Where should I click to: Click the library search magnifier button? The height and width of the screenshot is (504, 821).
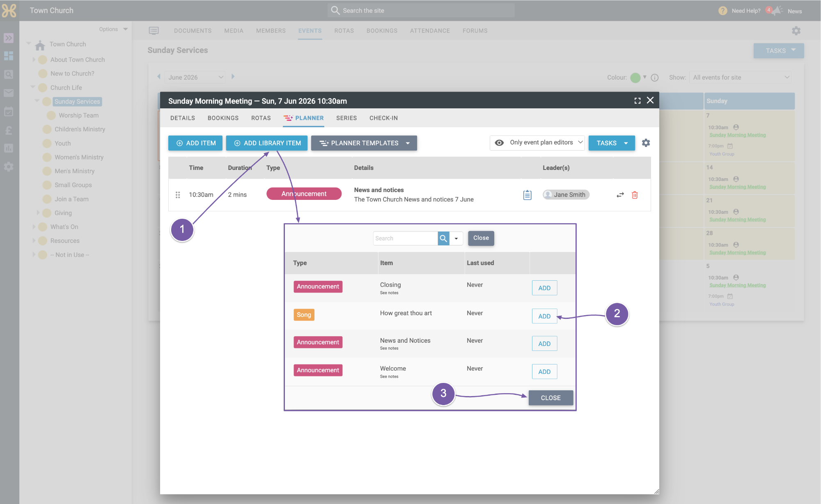(x=443, y=238)
